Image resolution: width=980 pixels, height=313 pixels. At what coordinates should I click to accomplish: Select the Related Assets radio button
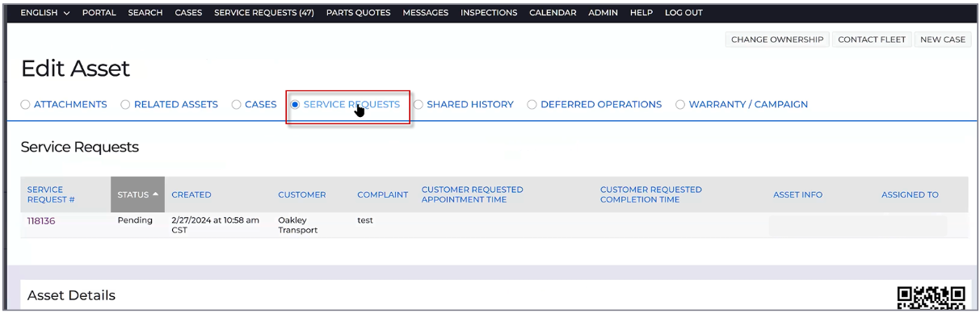click(x=125, y=105)
